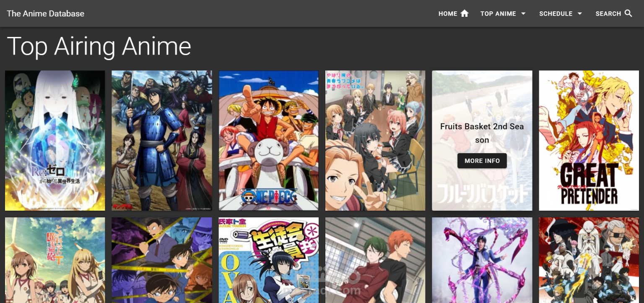Expand the SCHEDULE dropdown arrow
Screen dimensions: 644x303
pyautogui.click(x=579, y=13)
